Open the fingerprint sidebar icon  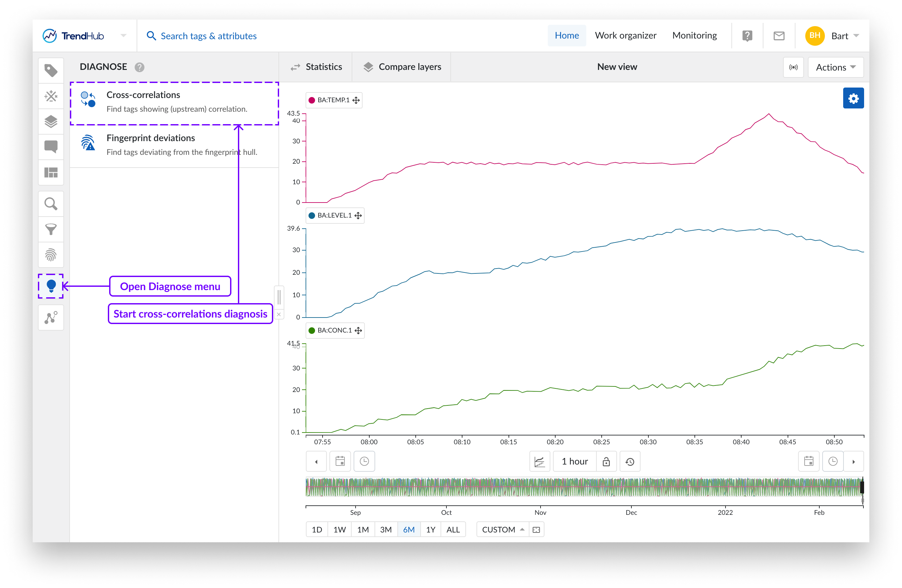pyautogui.click(x=51, y=254)
